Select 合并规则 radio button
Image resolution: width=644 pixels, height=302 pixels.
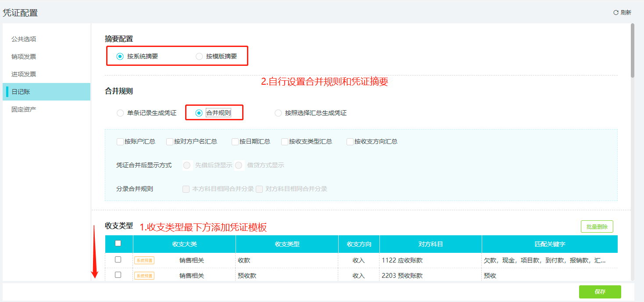click(199, 113)
